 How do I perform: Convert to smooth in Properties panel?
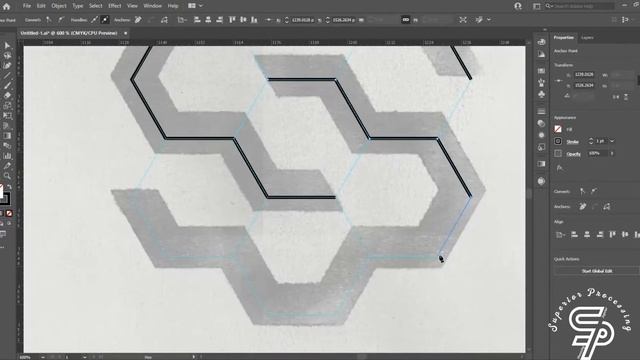593,191
